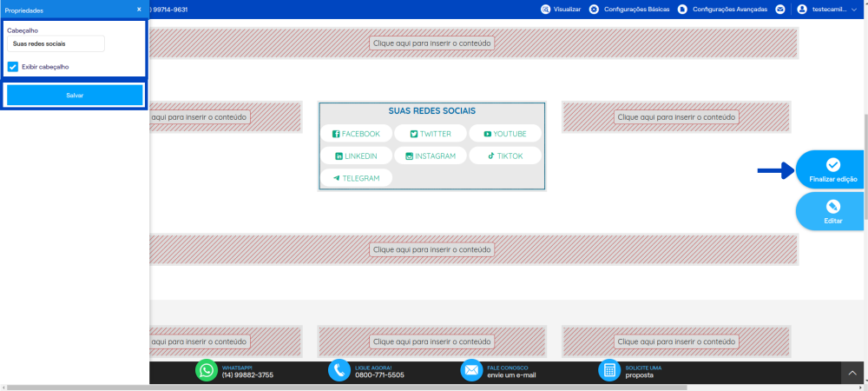The width and height of the screenshot is (868, 391).
Task: Open Configurações Básicas gear icon
Action: click(x=594, y=10)
